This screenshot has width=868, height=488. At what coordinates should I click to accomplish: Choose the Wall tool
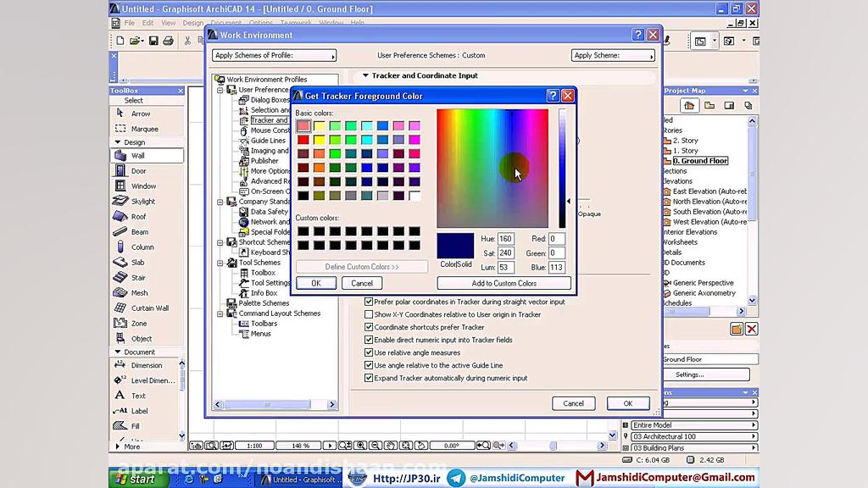point(147,156)
